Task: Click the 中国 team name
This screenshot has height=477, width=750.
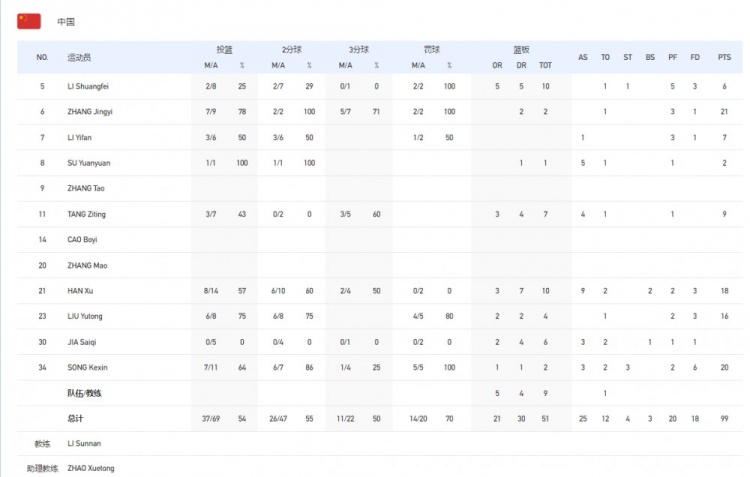Action: [66, 21]
